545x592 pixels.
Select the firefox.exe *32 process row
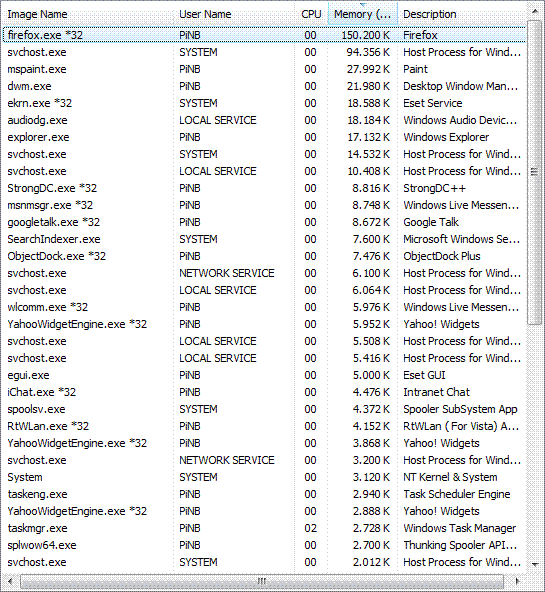265,35
